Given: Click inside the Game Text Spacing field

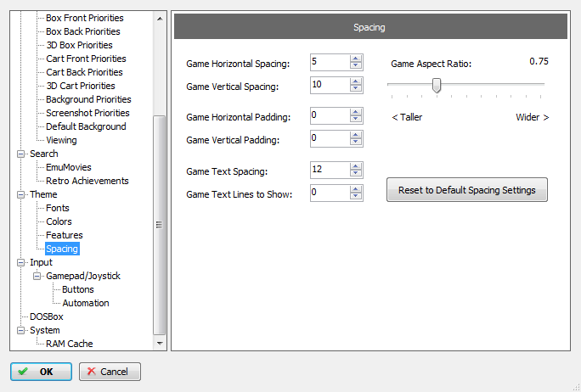Looking at the screenshot, I should click(330, 170).
